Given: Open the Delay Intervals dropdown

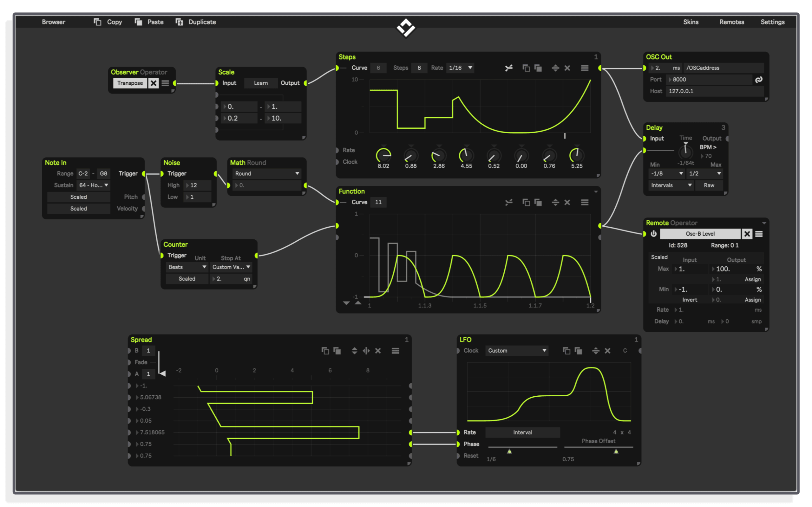Looking at the screenshot, I should coord(671,185).
